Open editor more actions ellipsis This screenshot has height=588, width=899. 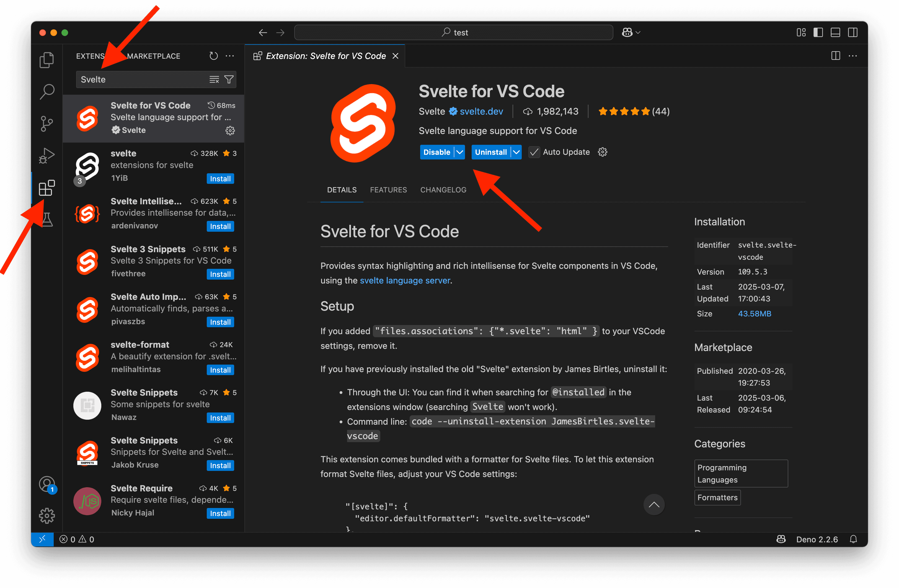[x=852, y=56]
